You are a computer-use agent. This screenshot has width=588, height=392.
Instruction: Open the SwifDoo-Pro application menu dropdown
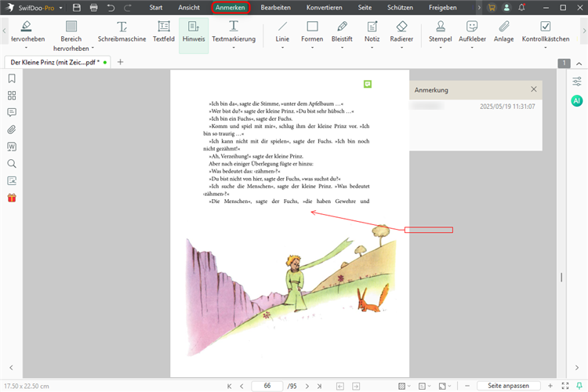pos(60,8)
